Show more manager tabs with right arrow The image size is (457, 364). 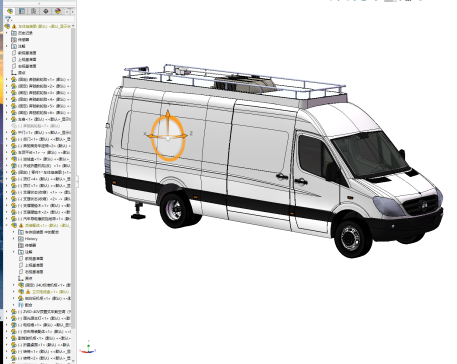pyautogui.click(x=72, y=11)
